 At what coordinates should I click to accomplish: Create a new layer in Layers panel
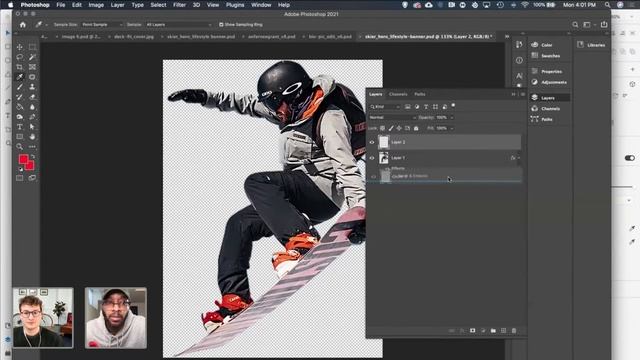tap(503, 331)
